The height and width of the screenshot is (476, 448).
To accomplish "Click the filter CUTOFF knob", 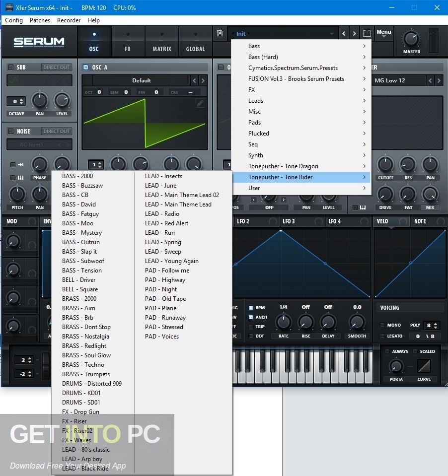I will point(385,164).
